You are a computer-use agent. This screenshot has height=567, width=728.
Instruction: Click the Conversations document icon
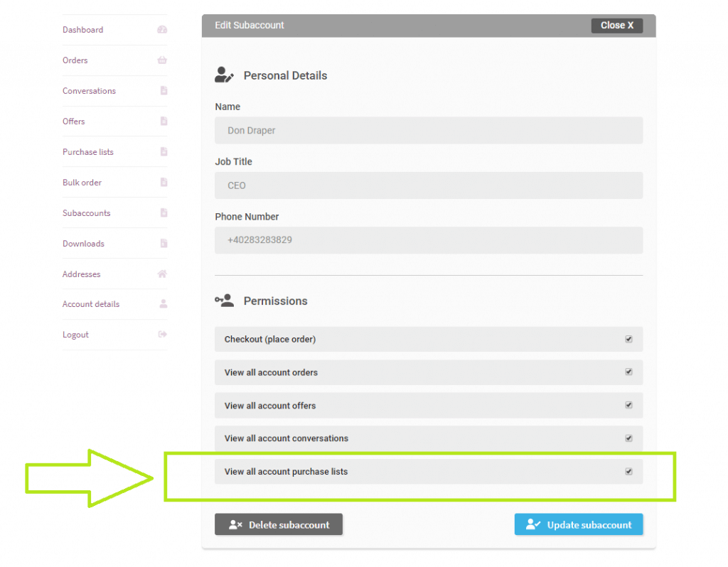coord(164,90)
